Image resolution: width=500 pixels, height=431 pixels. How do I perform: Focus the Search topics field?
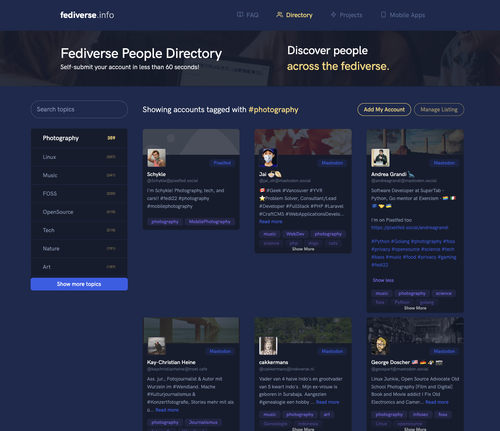(79, 109)
